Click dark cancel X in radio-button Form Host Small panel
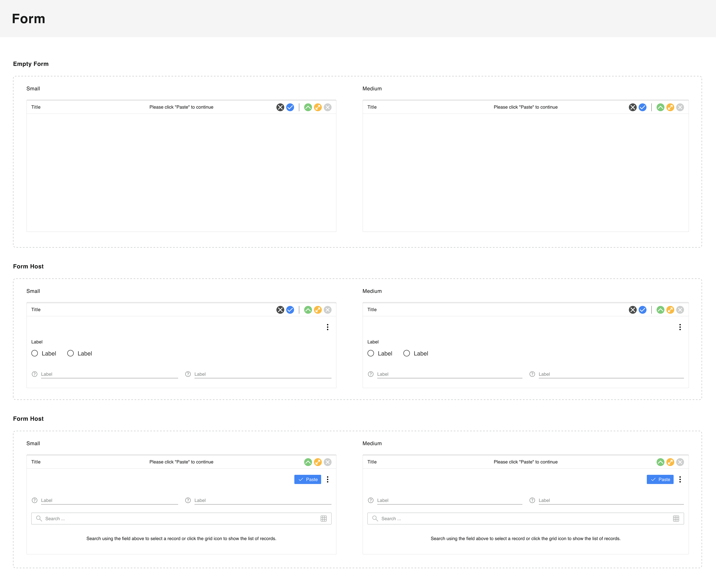 [x=280, y=310]
